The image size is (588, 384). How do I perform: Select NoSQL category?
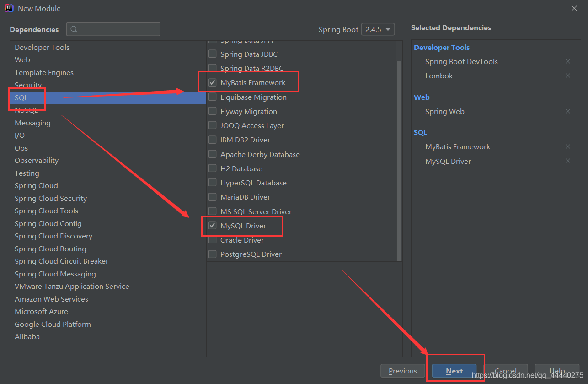point(108,110)
